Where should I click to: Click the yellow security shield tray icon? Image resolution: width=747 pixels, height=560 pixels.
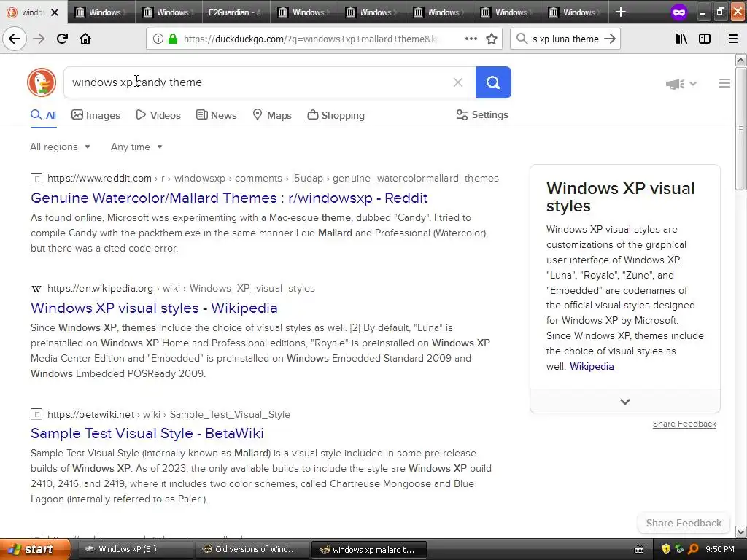tap(666, 550)
